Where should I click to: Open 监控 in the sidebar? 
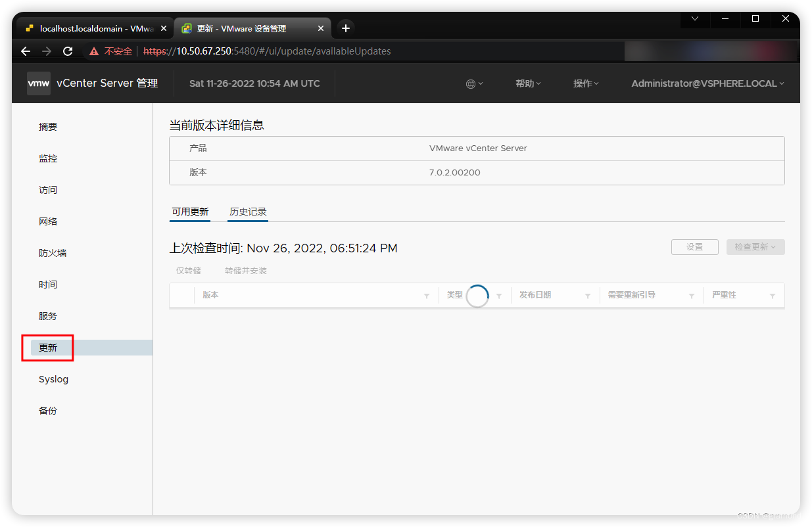[x=48, y=158]
